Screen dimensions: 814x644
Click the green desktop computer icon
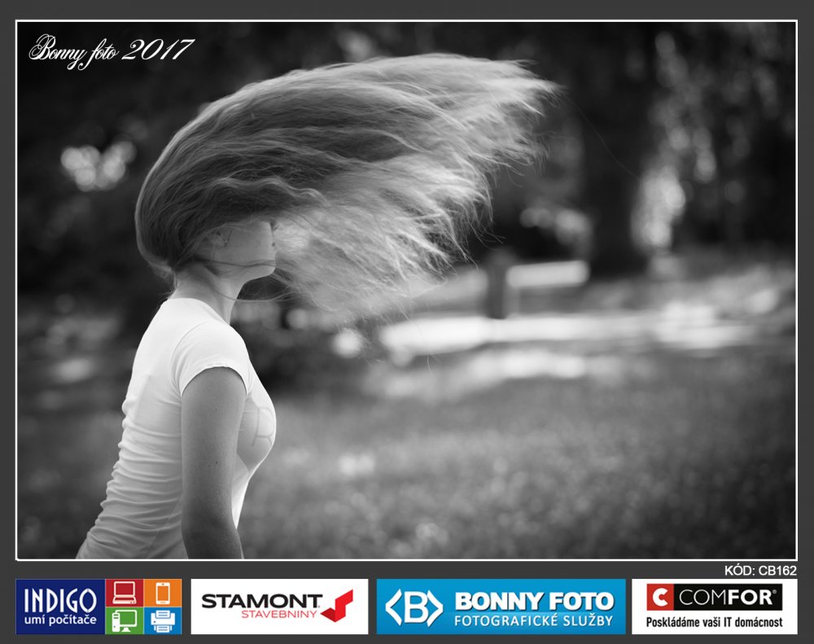point(124,620)
